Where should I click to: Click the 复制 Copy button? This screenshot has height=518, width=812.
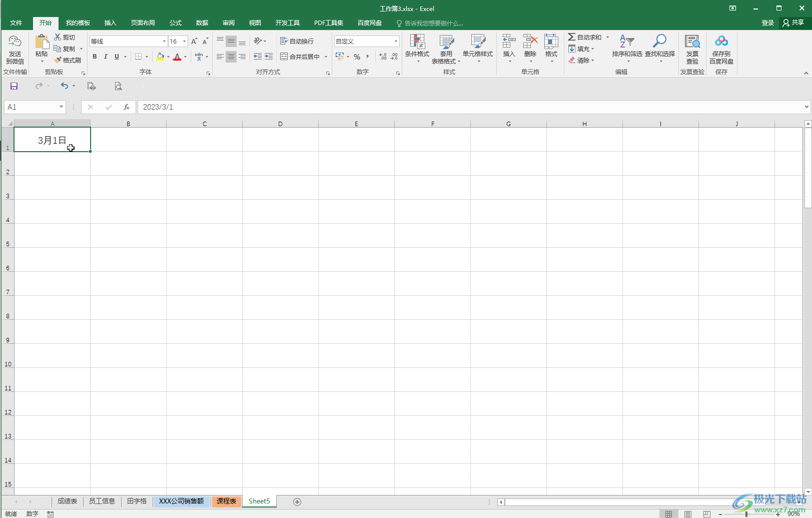65,49
